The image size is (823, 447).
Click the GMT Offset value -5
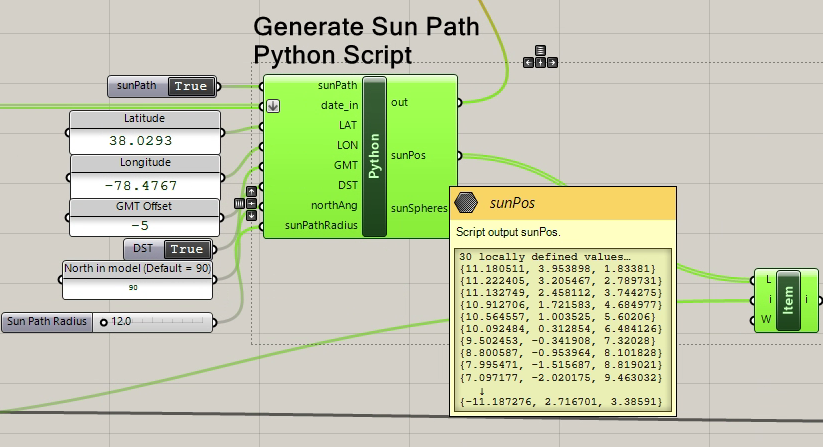click(140, 226)
